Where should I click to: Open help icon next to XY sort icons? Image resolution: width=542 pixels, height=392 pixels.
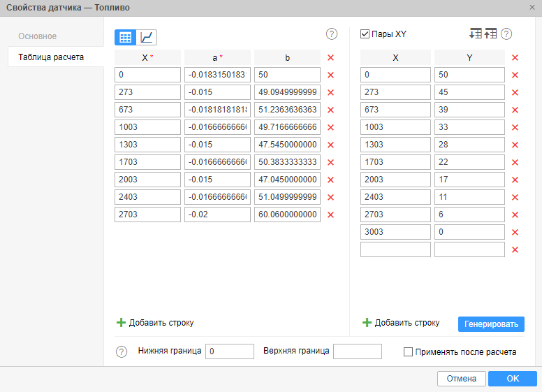pos(507,34)
